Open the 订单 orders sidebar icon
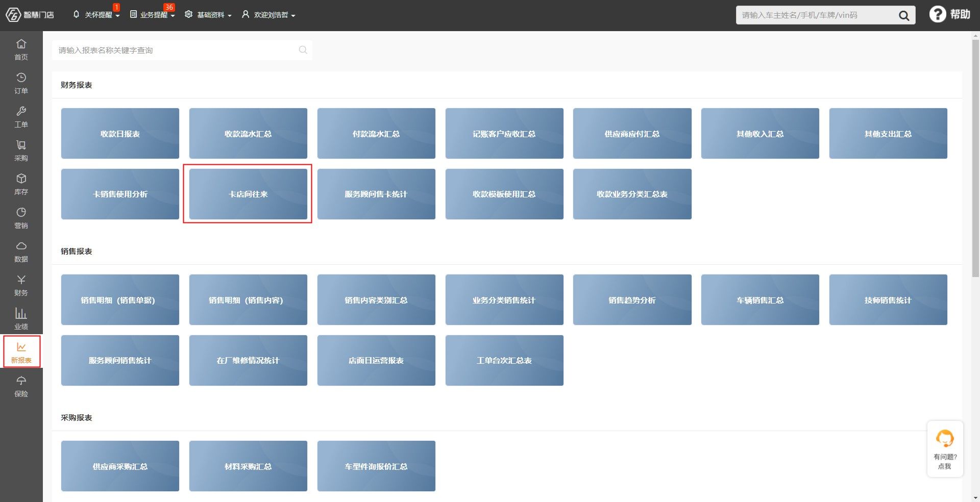This screenshot has height=502, width=980. pyautogui.click(x=21, y=83)
